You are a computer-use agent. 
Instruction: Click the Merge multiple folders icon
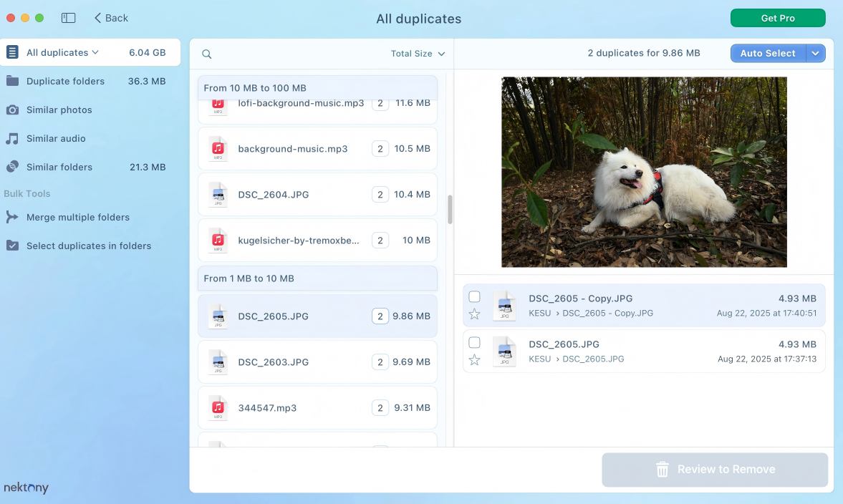11,217
